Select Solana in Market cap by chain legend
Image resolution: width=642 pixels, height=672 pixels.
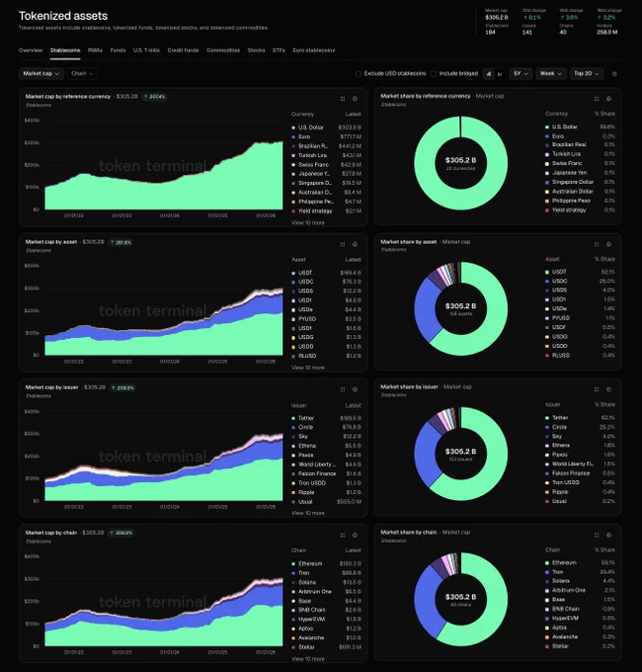(326, 582)
